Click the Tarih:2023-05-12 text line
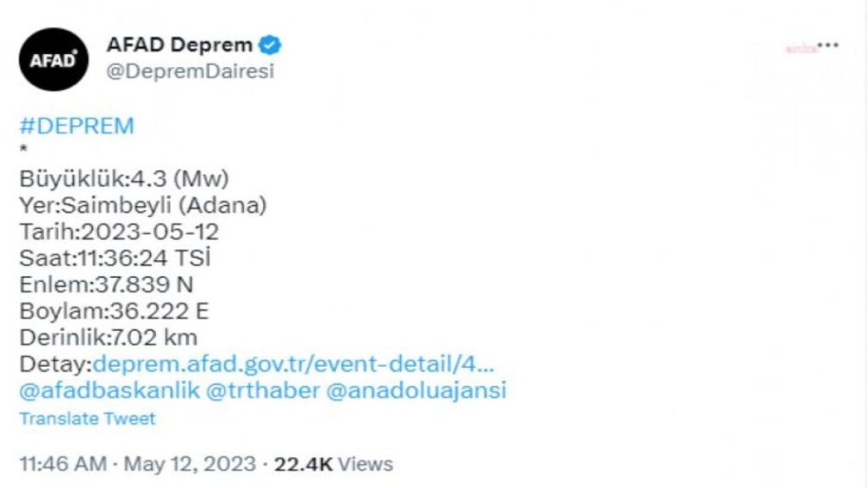The width and height of the screenshot is (868, 488). coord(119,232)
